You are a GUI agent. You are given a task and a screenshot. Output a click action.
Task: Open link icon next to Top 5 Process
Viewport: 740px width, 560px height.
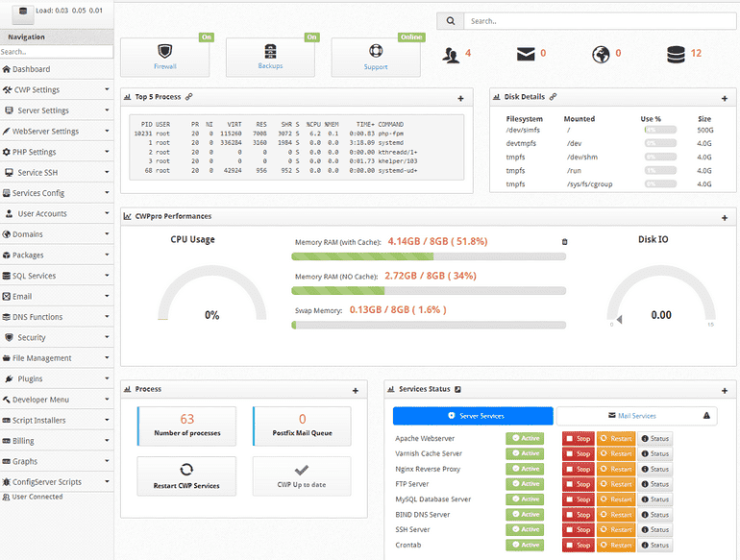click(x=188, y=97)
